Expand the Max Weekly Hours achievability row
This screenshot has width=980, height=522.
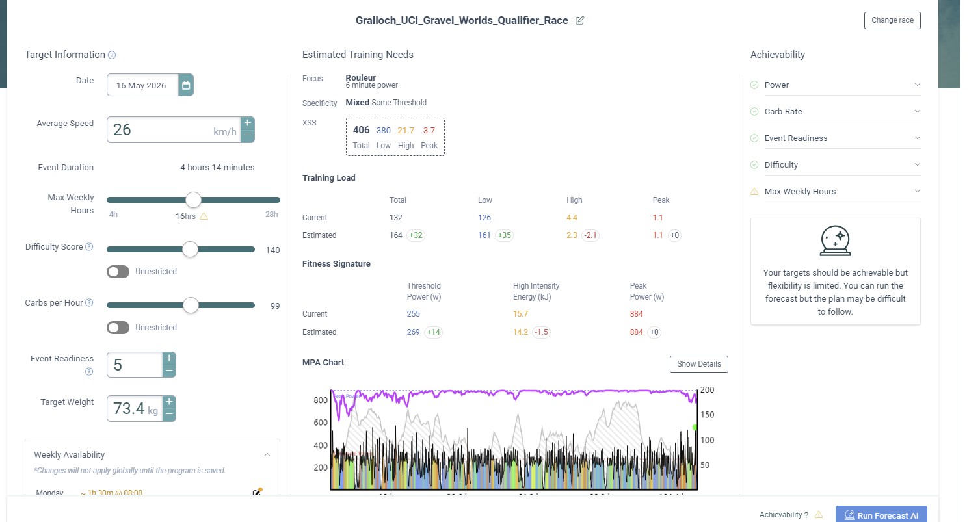pyautogui.click(x=917, y=191)
